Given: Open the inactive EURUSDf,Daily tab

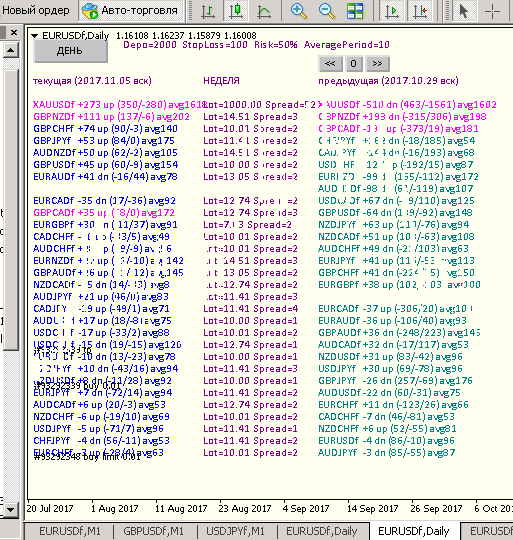Looking at the screenshot, I should pos(322,531).
